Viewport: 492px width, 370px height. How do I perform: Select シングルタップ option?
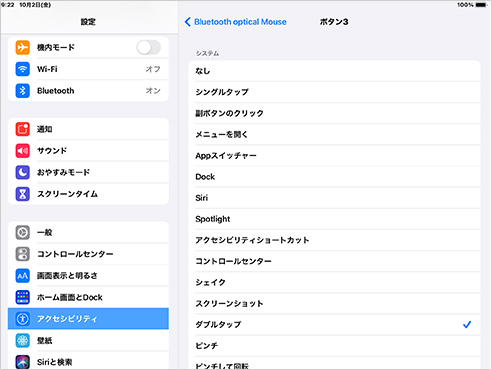(x=334, y=92)
